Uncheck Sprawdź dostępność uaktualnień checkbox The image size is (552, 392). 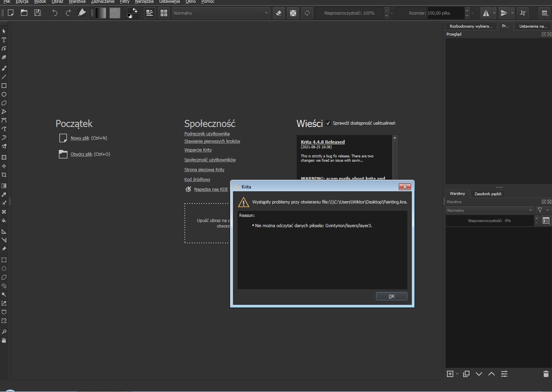[328, 123]
